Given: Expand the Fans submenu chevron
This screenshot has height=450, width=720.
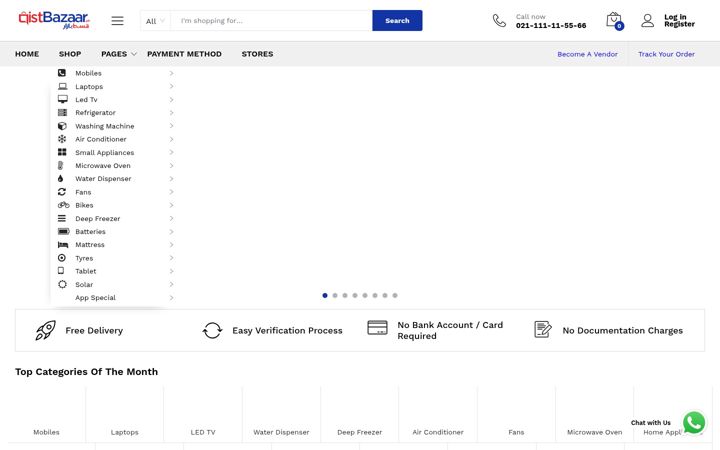Looking at the screenshot, I should click(171, 192).
